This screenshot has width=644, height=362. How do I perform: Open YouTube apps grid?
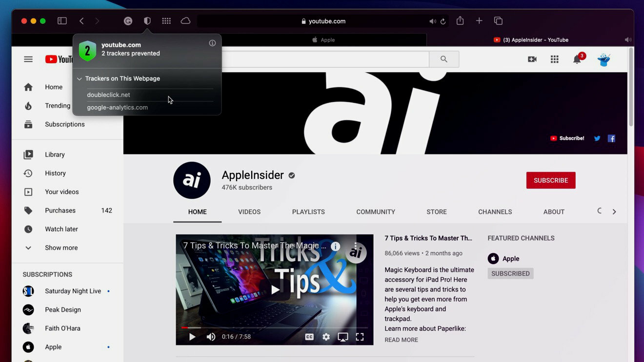point(555,59)
